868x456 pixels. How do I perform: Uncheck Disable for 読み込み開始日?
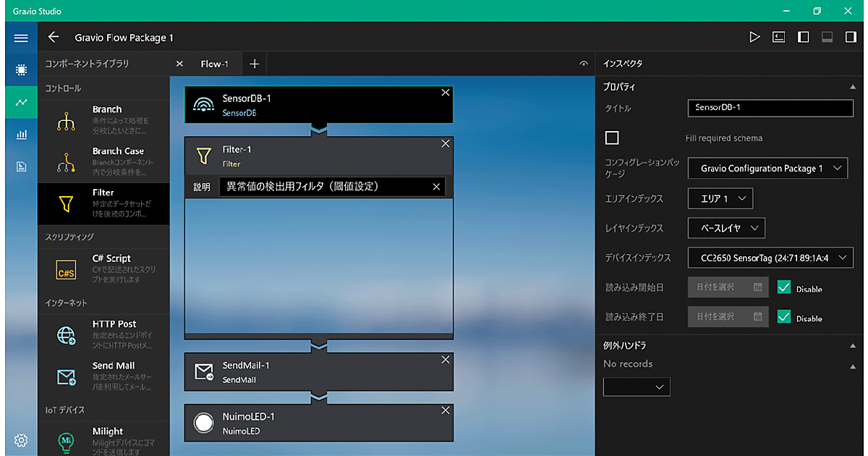783,287
